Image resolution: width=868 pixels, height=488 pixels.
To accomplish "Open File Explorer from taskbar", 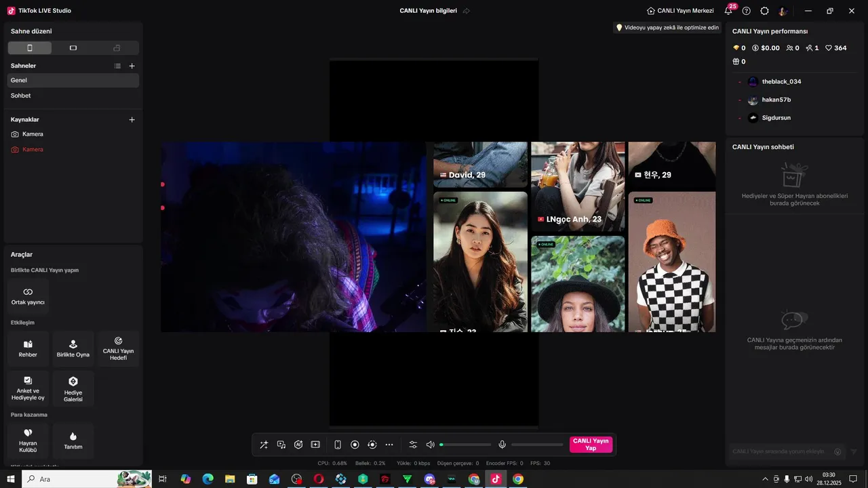I will pyautogui.click(x=230, y=479).
